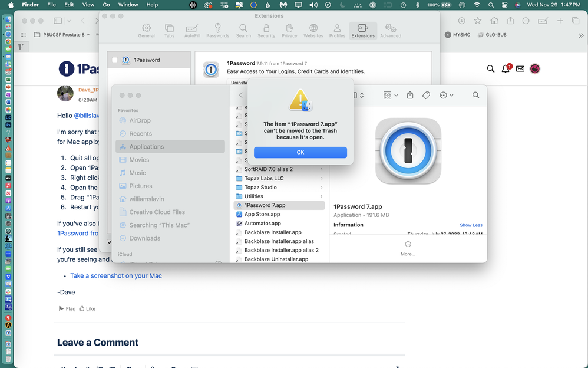Select App Store.app in the file list
Screen dimensions: 588x368
tap(262, 215)
